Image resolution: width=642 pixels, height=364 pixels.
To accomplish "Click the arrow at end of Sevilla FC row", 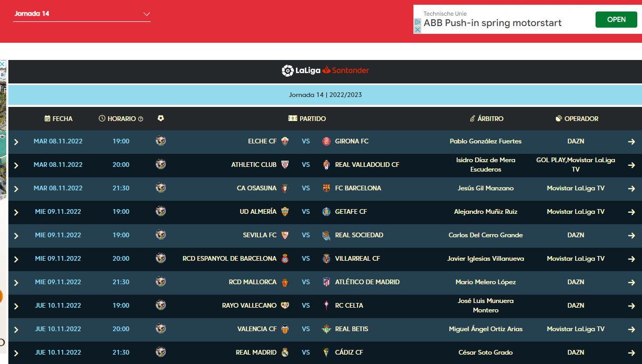I will click(632, 236).
